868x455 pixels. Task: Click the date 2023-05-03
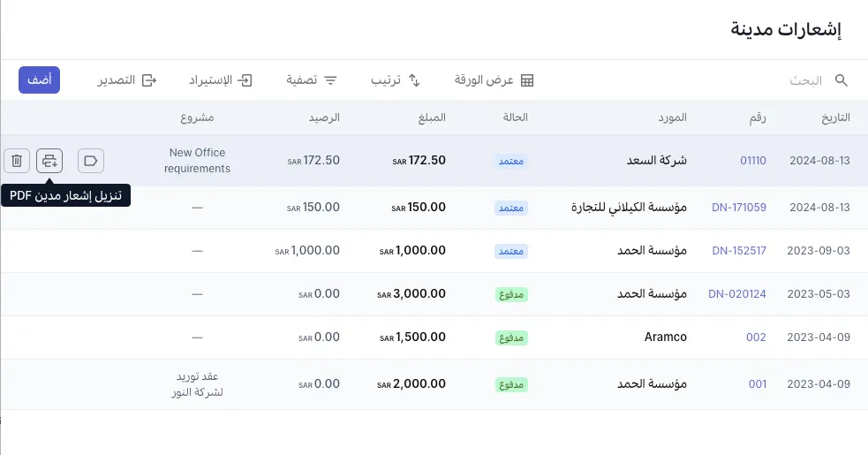click(x=819, y=293)
